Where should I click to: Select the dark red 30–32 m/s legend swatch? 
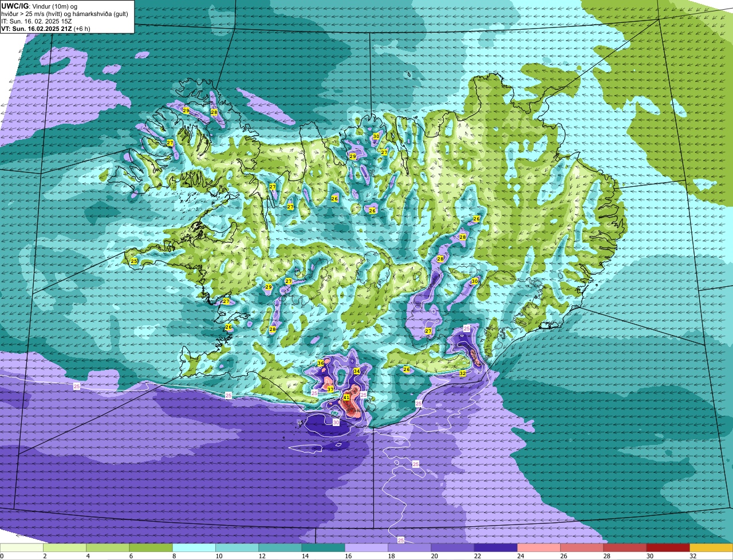(668, 547)
